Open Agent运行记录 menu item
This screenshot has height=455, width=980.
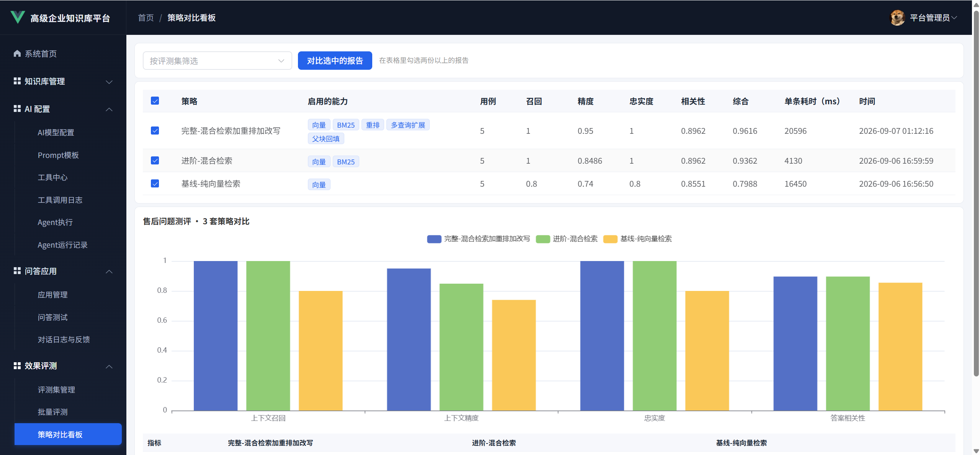(x=68, y=245)
